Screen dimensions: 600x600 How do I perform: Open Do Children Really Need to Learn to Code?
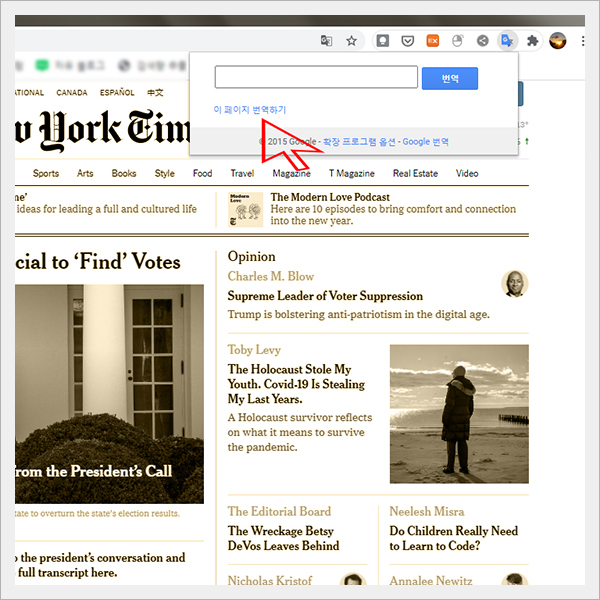(x=453, y=538)
